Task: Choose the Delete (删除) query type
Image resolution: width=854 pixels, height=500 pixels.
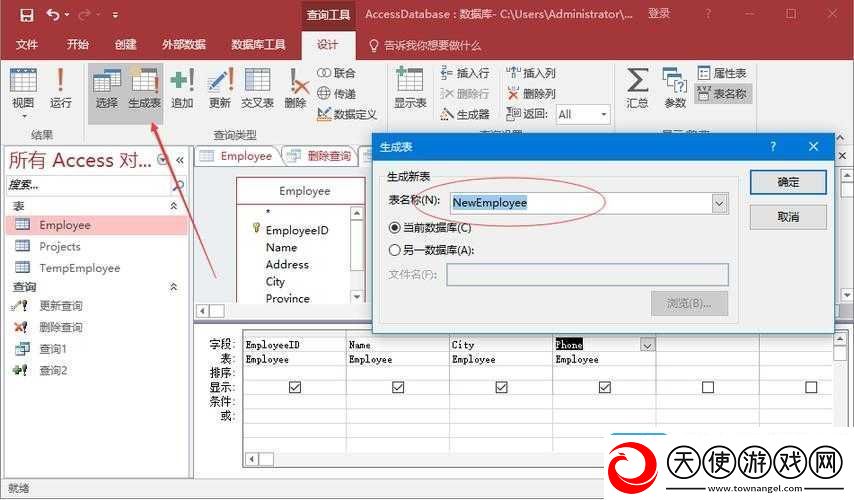Action: (x=296, y=88)
